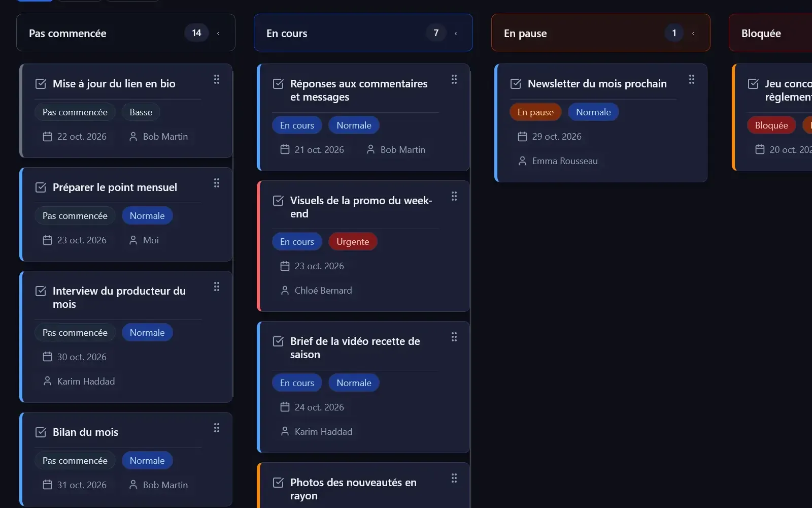The image size is (812, 508).
Task: Click date 23 oct. 2026 on Visuels card
Action: coord(319,266)
